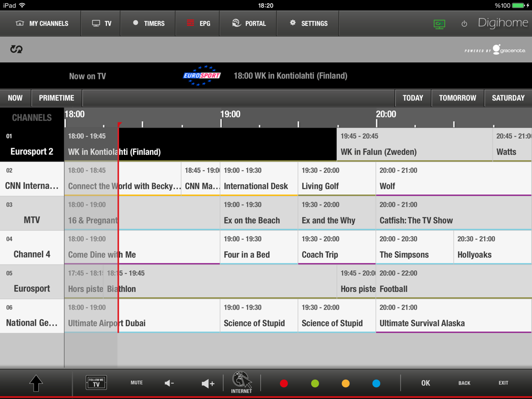Select channel 04 Channel 4
Image resolution: width=532 pixels, height=399 pixels.
(x=32, y=247)
